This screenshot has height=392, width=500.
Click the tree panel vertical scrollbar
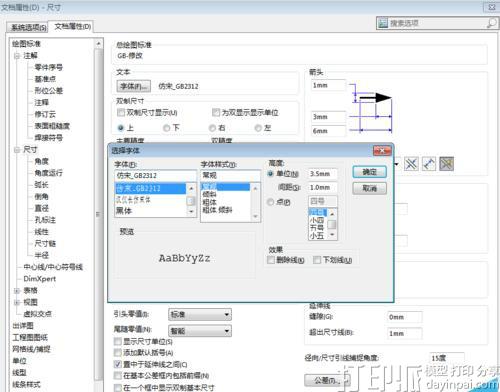coord(98,213)
